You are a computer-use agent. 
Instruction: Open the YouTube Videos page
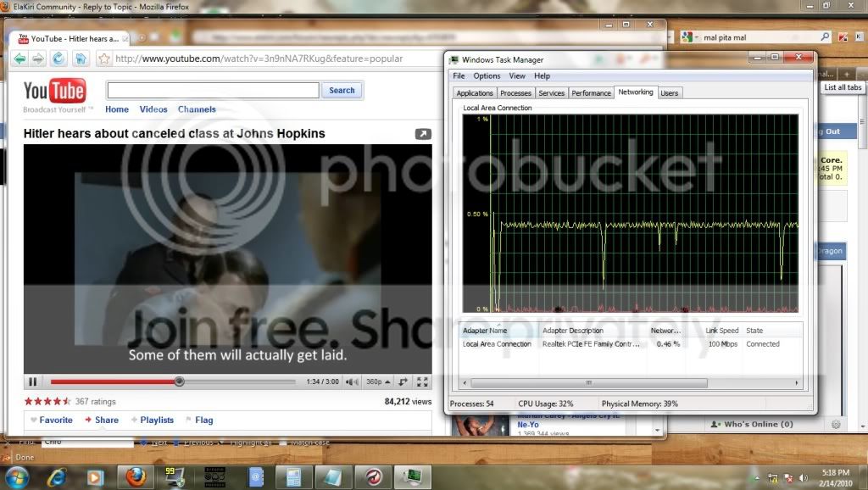pos(153,109)
